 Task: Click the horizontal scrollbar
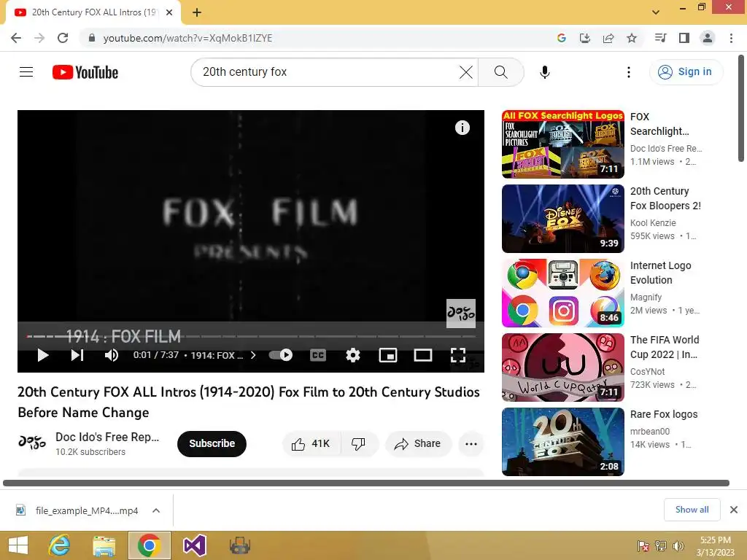(x=366, y=483)
